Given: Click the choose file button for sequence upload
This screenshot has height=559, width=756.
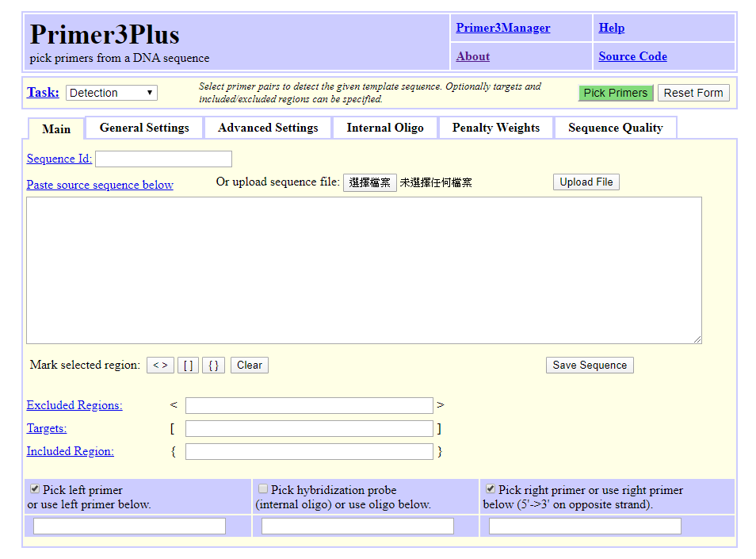Looking at the screenshot, I should click(x=370, y=183).
